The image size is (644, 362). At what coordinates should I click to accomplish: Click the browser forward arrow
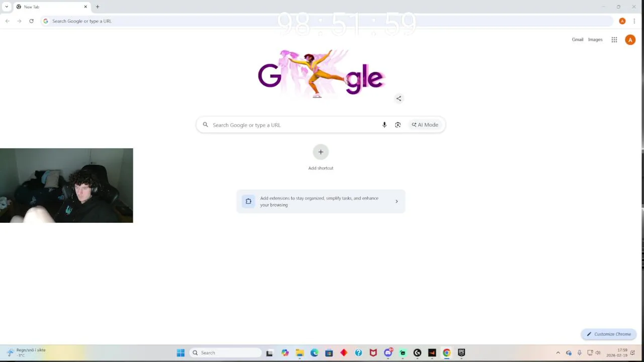19,21
